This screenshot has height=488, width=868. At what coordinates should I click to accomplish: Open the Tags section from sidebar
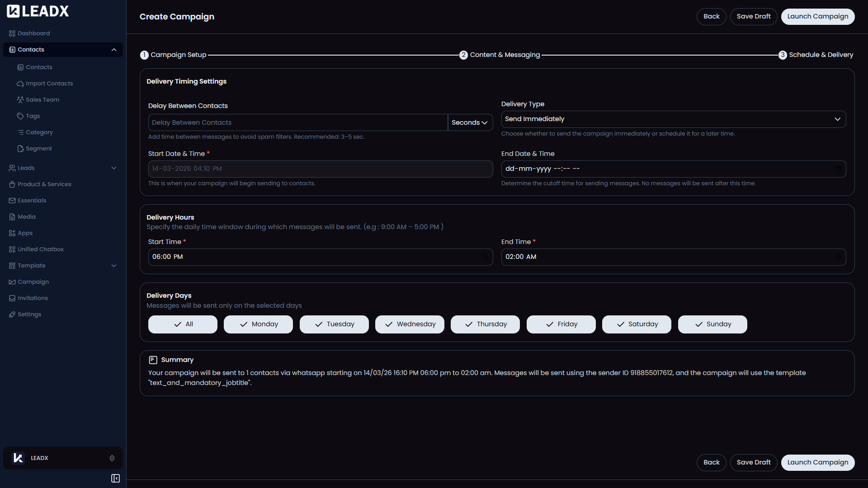pos(32,116)
